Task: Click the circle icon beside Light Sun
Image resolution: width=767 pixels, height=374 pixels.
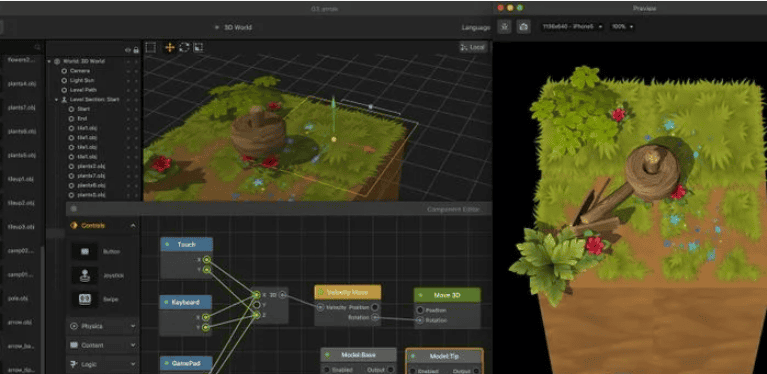Action: pos(64,80)
